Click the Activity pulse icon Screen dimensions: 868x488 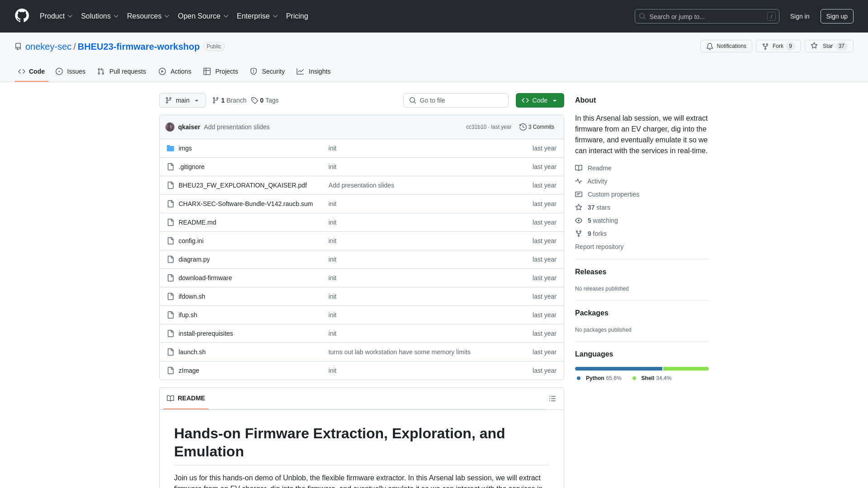579,181
